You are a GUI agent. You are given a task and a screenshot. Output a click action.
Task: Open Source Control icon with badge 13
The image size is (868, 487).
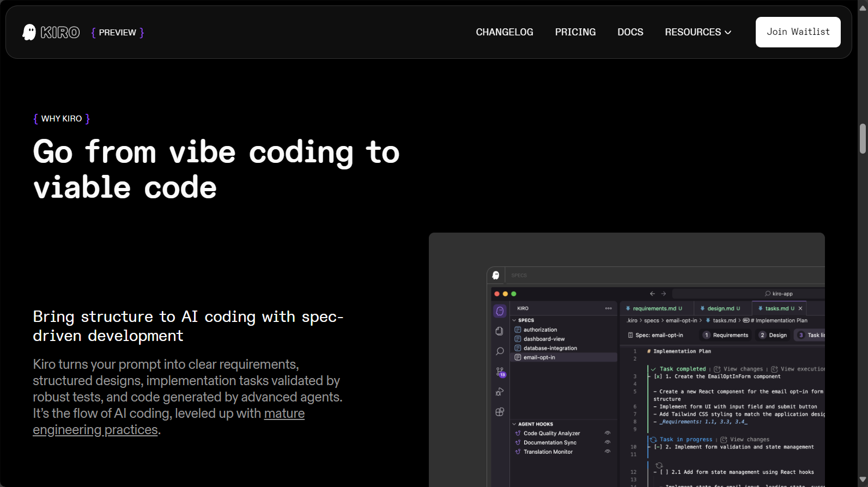pos(500,372)
